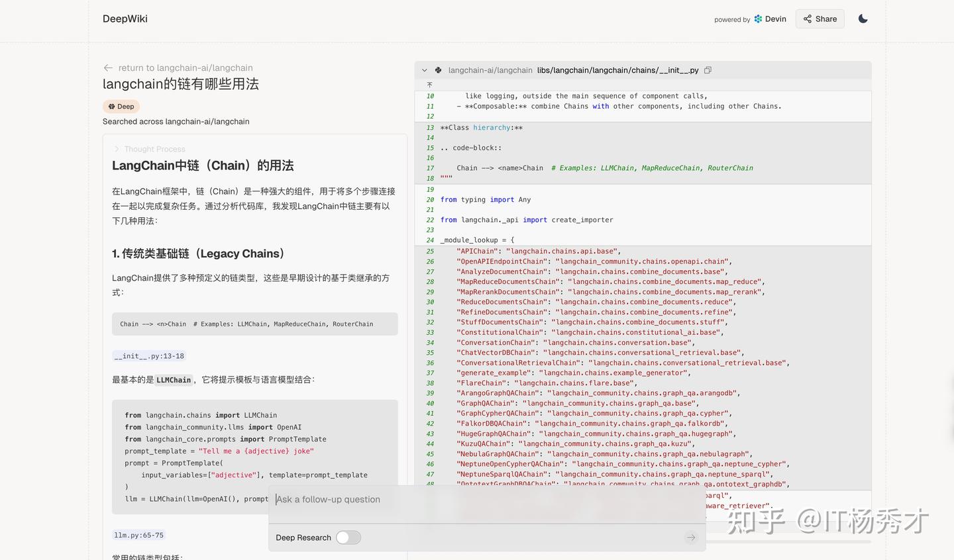Viewport: 954px width, 560px height.
Task: Click the scroll-to-top arrow above line numbers
Action: point(429,85)
